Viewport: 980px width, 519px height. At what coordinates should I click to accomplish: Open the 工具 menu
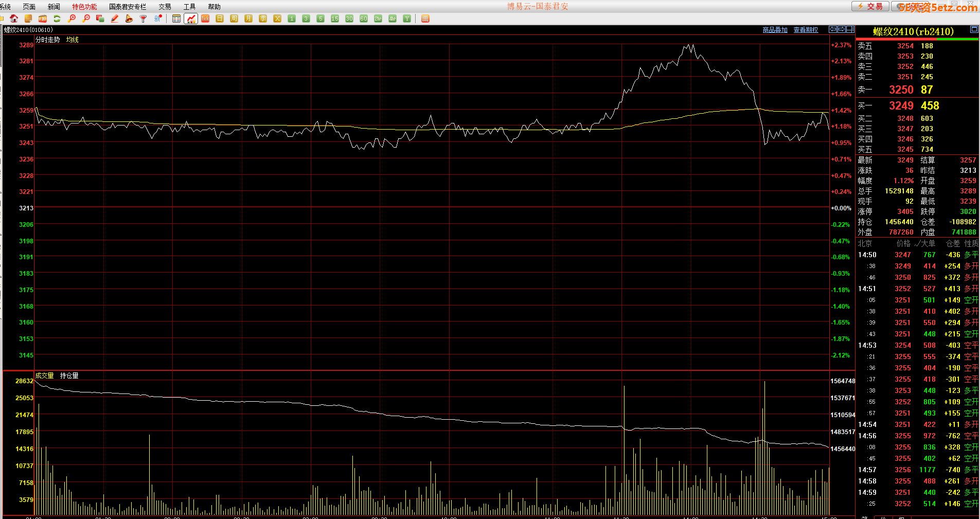(x=189, y=7)
